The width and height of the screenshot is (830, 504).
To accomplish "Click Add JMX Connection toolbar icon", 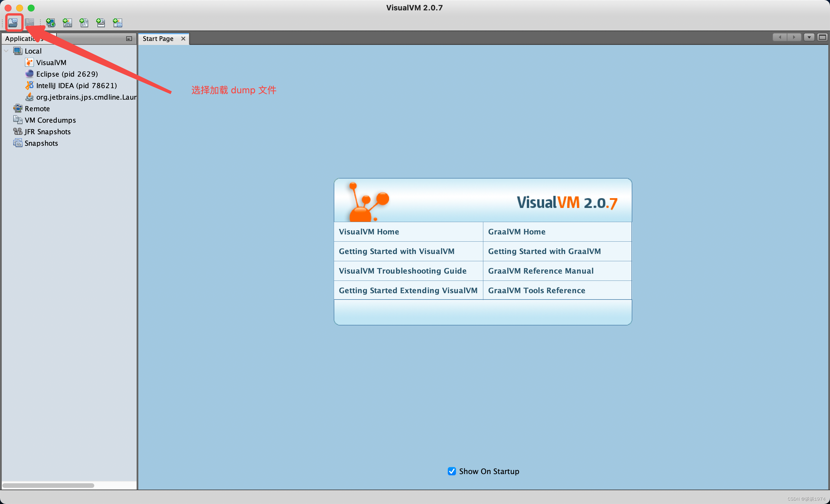I will pyautogui.click(x=67, y=22).
